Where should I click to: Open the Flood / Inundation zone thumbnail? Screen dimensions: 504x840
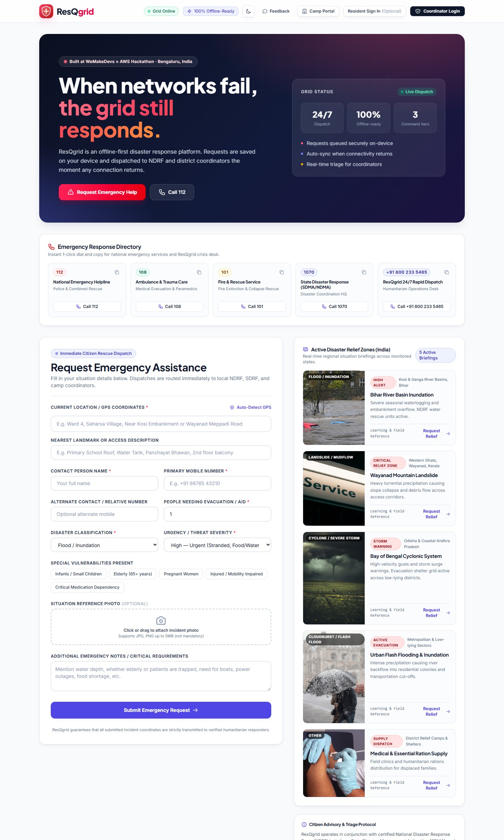[334, 408]
